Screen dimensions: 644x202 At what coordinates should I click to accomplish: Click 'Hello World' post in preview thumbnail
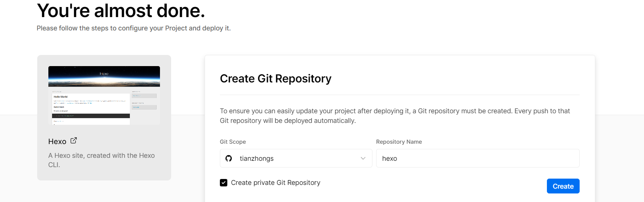(x=61, y=97)
